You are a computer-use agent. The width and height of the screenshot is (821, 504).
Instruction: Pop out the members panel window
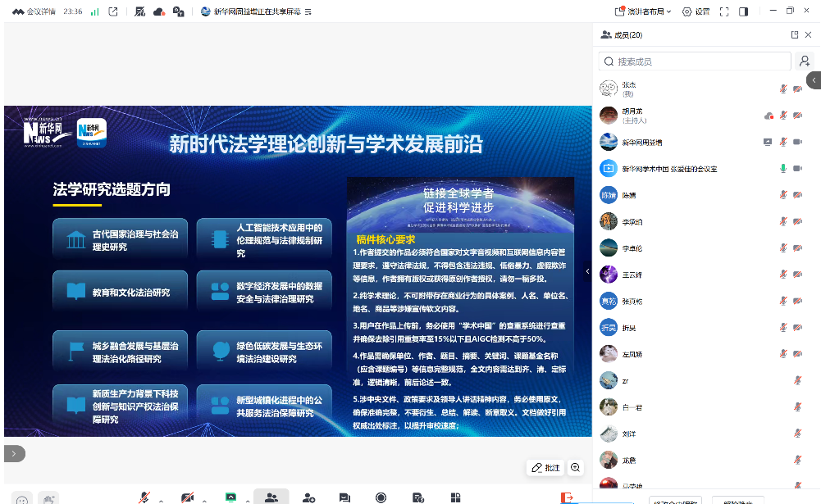(794, 35)
